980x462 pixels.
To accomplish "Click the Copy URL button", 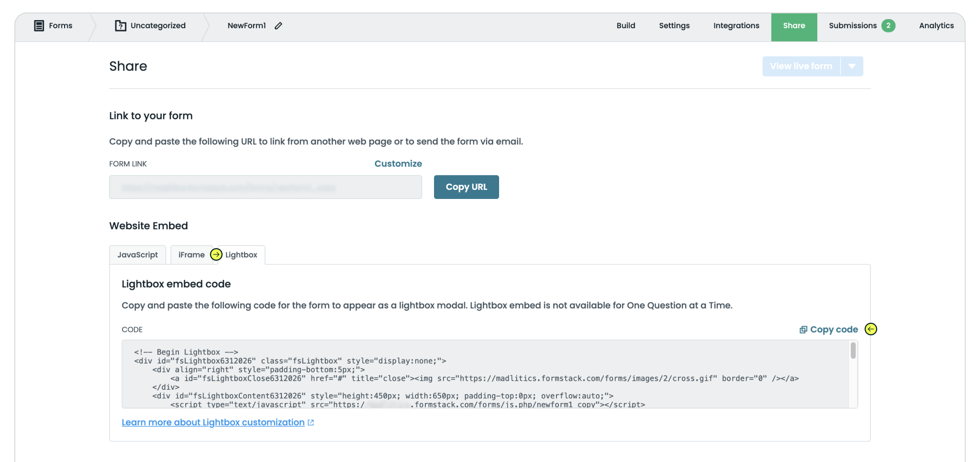I will point(467,187).
